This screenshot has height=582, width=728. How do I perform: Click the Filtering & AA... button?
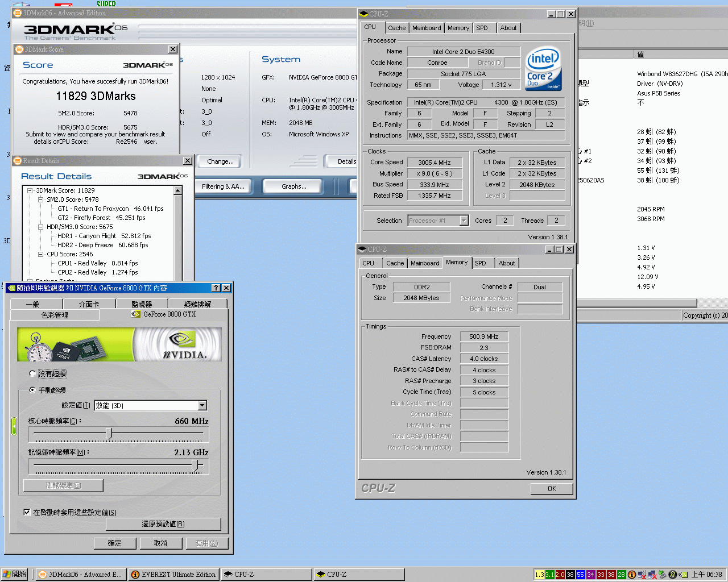tap(224, 186)
